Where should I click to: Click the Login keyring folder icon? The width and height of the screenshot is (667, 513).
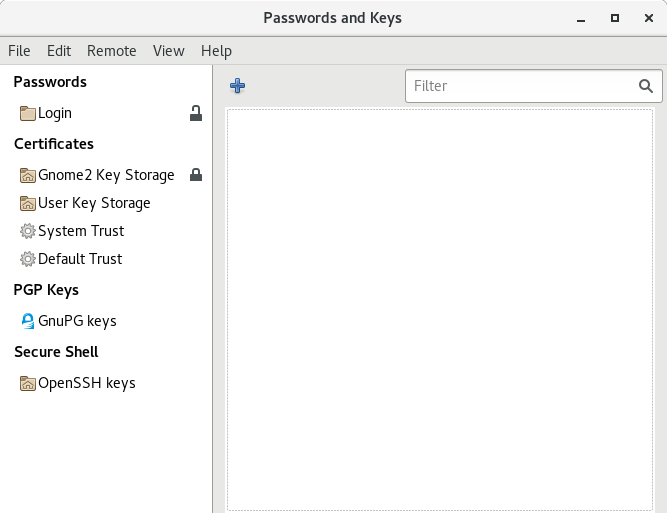(28, 114)
